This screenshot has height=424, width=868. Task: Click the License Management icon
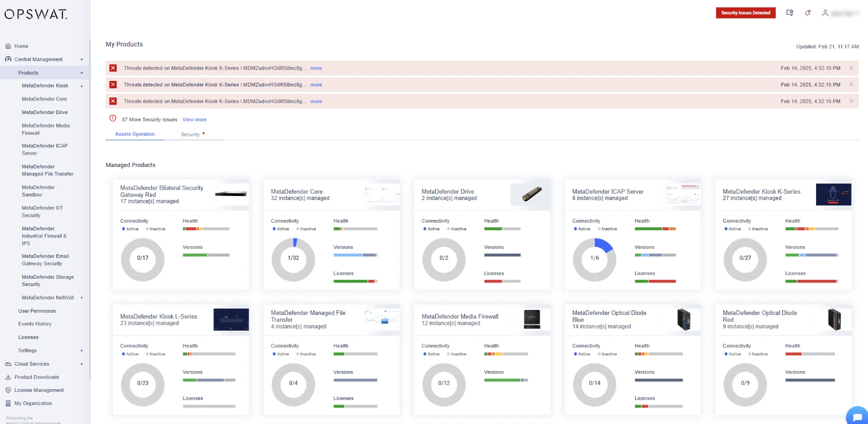[8, 390]
